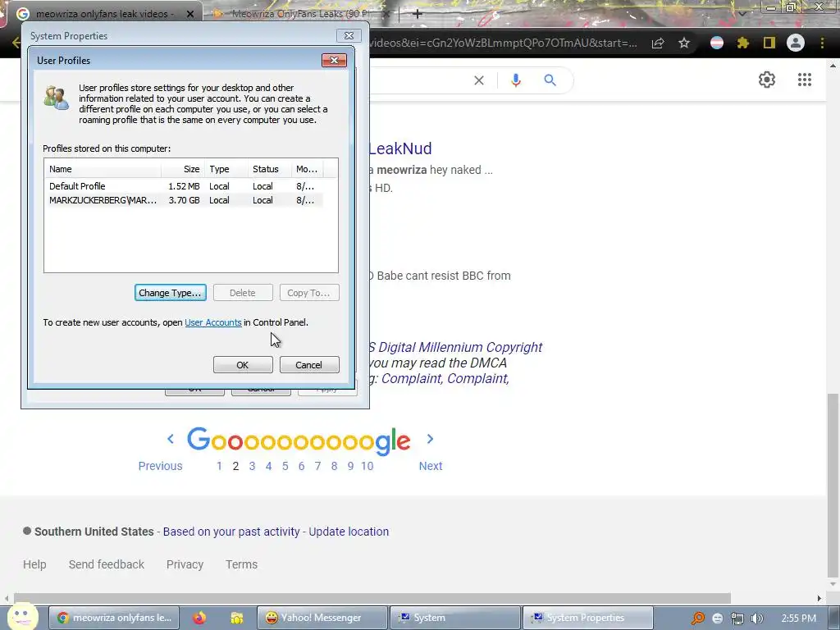Screen dimensions: 840x630
Task: Sort profiles by Size column header
Action: click(183, 169)
